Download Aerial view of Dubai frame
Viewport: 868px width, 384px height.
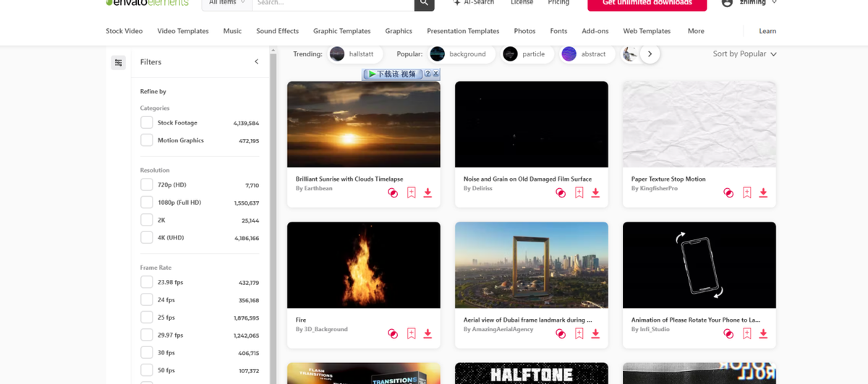[595, 333]
